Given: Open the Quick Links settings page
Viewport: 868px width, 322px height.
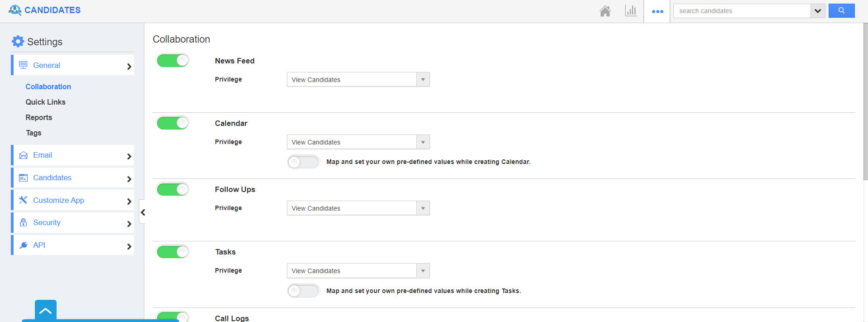Looking at the screenshot, I should tap(45, 102).
